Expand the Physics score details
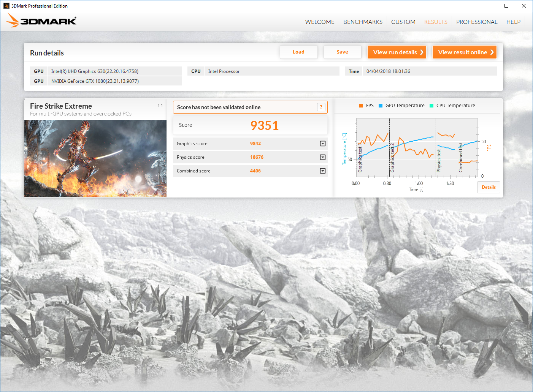This screenshot has height=392, width=533. (x=323, y=157)
